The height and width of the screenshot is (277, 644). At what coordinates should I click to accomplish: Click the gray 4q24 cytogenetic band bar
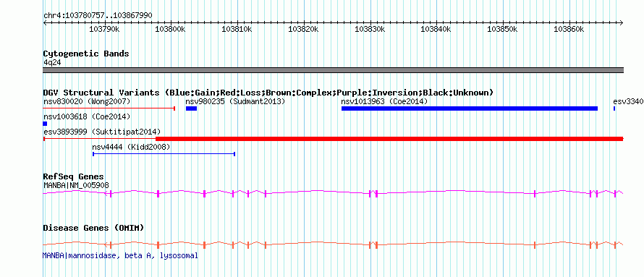334,70
